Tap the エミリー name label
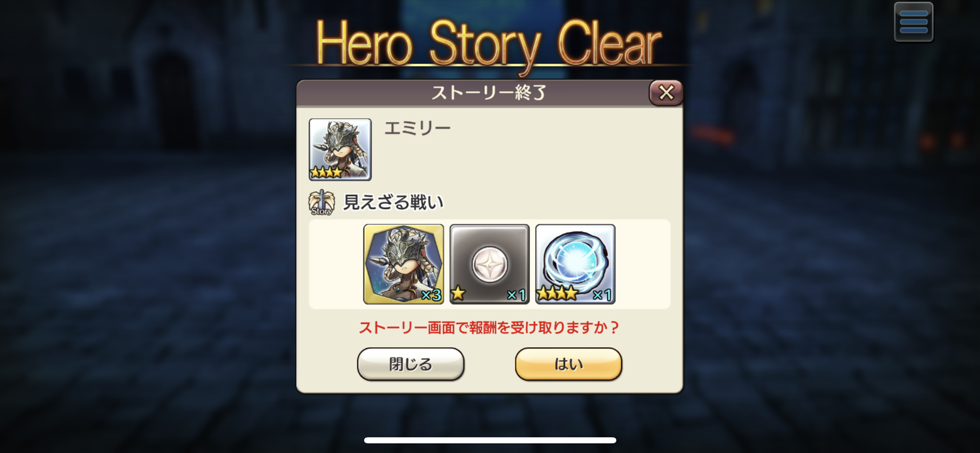The image size is (980, 453). [417, 128]
